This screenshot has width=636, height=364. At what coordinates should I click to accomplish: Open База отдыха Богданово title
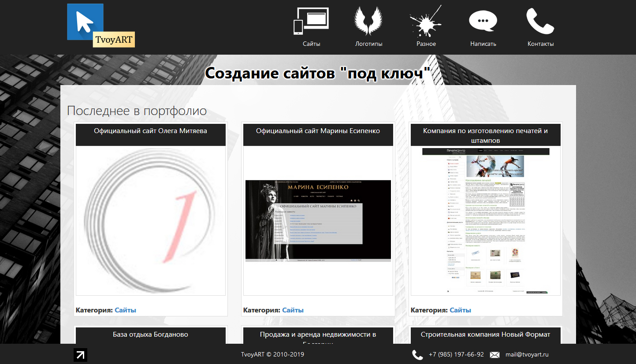pos(150,334)
